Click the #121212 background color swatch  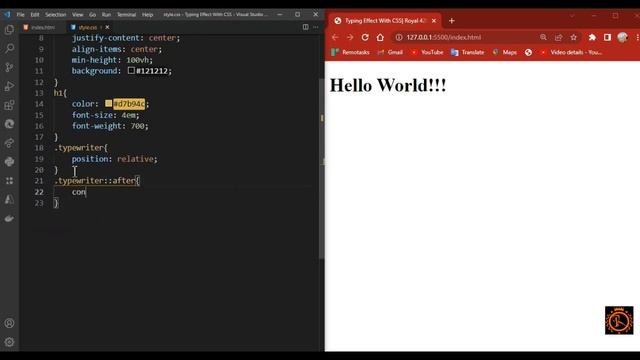(131, 70)
